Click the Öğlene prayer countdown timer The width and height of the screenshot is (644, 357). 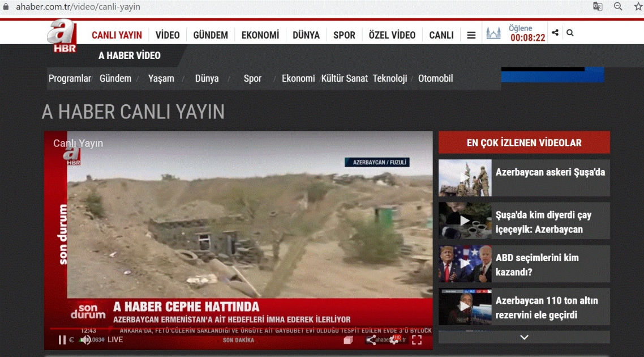click(x=528, y=33)
